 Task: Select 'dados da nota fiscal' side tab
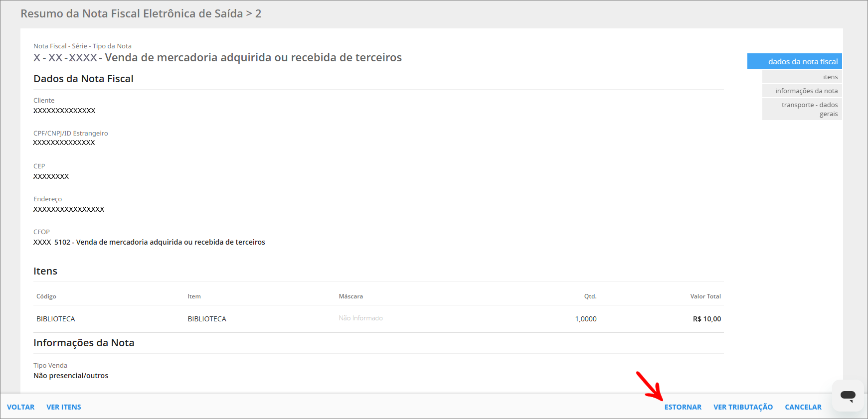pos(794,61)
